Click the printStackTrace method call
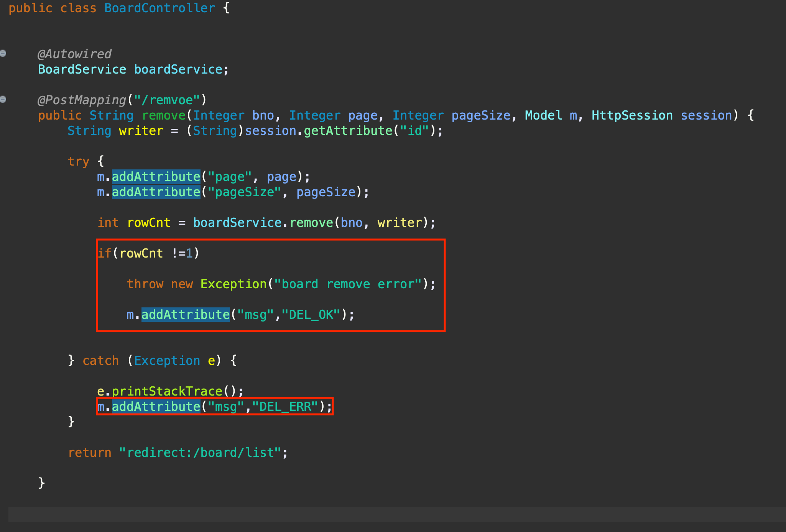This screenshot has width=786, height=532. click(x=167, y=391)
